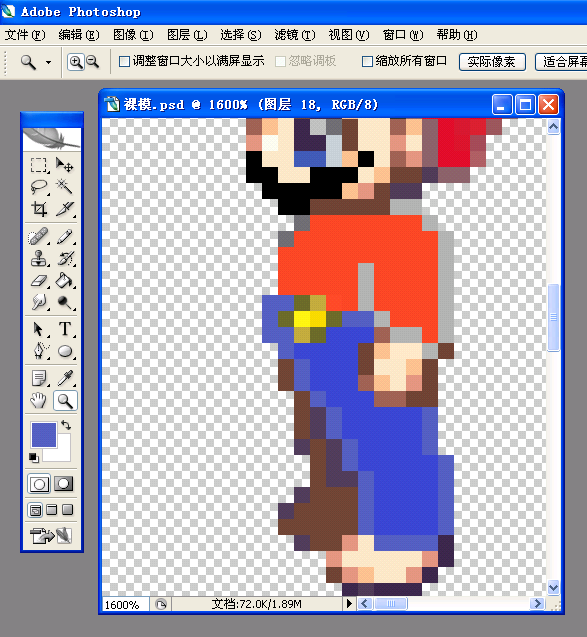Click 适合屏幕 button
587x637 pixels.
(x=561, y=62)
